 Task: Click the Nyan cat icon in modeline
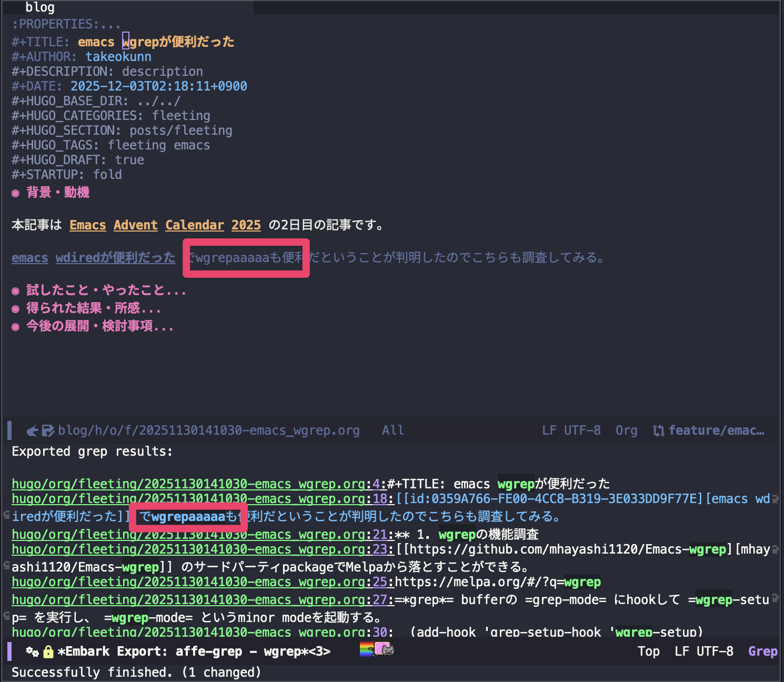[x=384, y=649]
